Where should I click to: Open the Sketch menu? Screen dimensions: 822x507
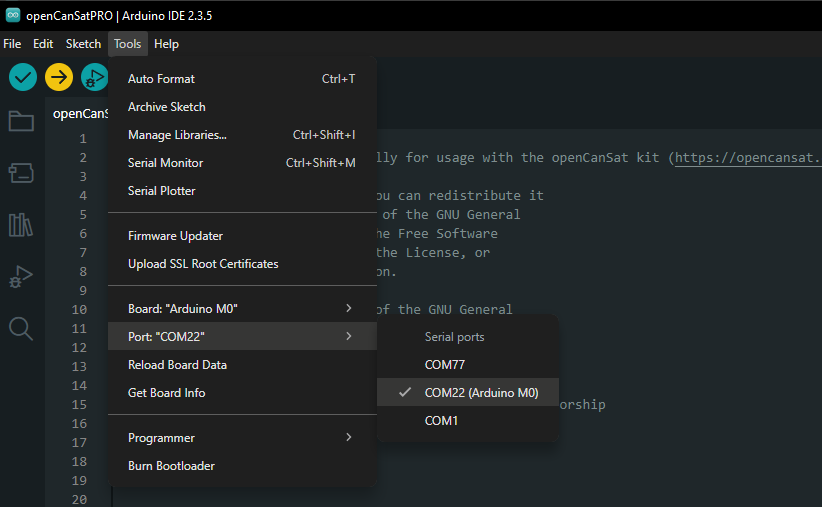[83, 44]
